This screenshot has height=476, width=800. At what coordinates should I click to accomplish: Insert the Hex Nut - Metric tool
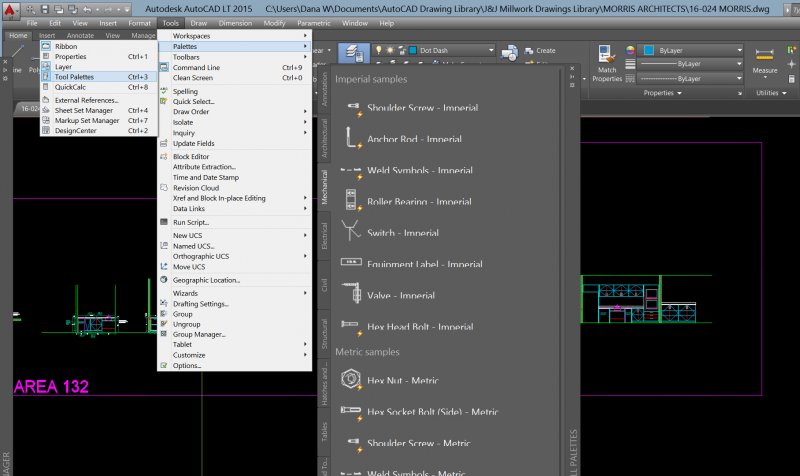point(390,380)
